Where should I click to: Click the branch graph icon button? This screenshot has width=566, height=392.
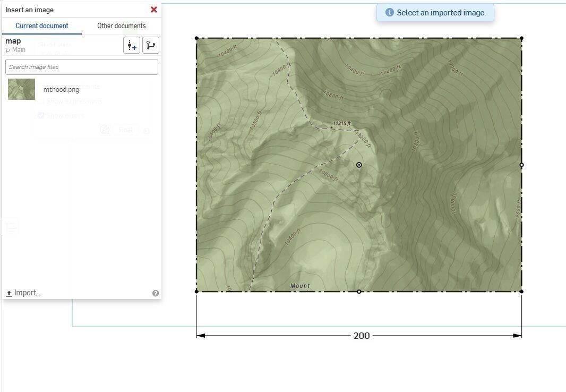(x=150, y=45)
